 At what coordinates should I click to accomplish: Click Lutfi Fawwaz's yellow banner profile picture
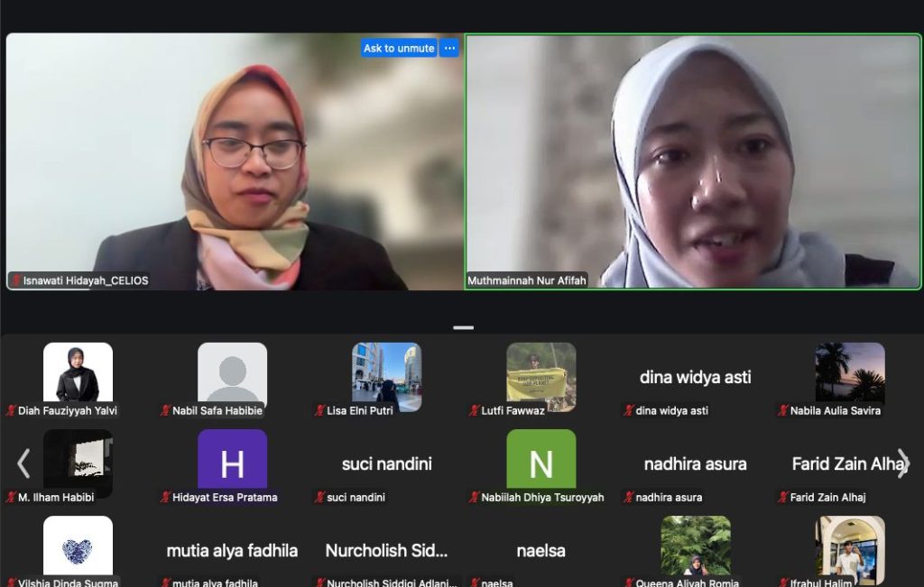(x=541, y=376)
